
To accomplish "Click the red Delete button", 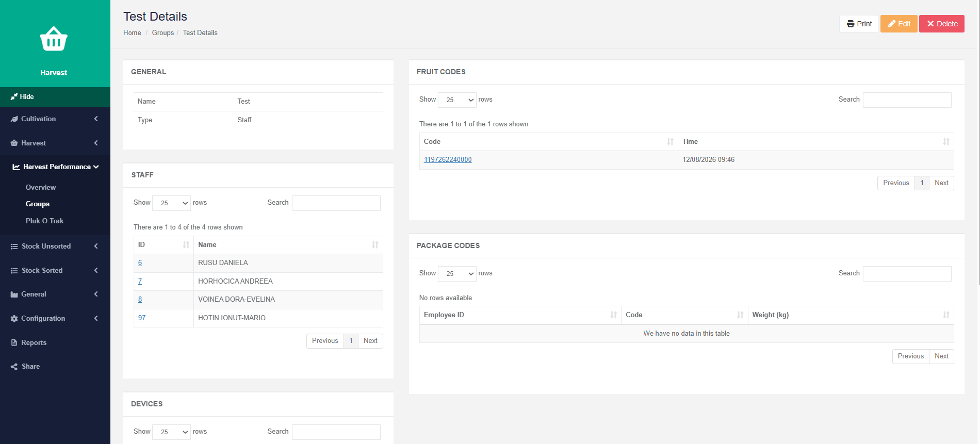I will 942,24.
